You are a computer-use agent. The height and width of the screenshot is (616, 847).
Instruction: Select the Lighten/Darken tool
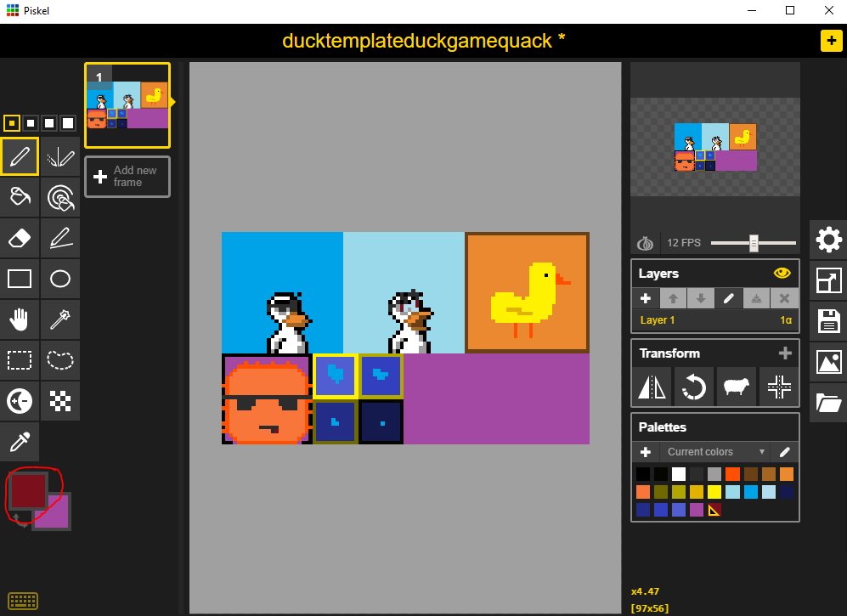[20, 401]
